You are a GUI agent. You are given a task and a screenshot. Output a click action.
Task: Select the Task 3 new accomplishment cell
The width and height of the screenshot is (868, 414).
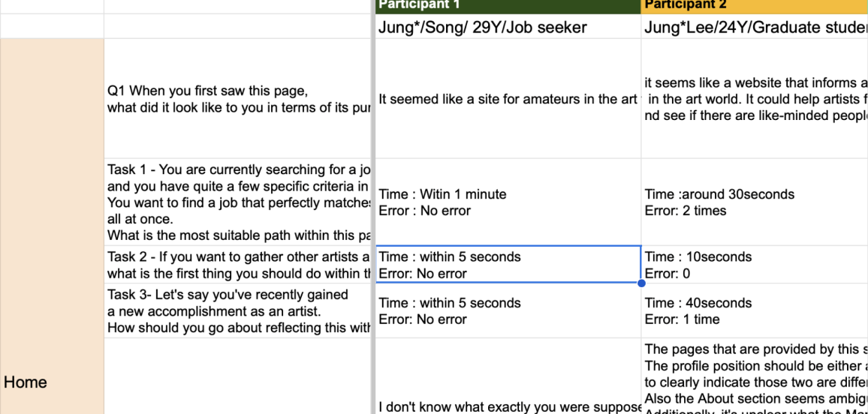238,311
